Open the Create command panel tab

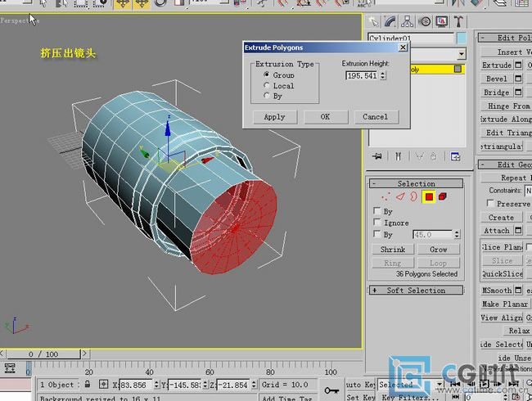373,22
